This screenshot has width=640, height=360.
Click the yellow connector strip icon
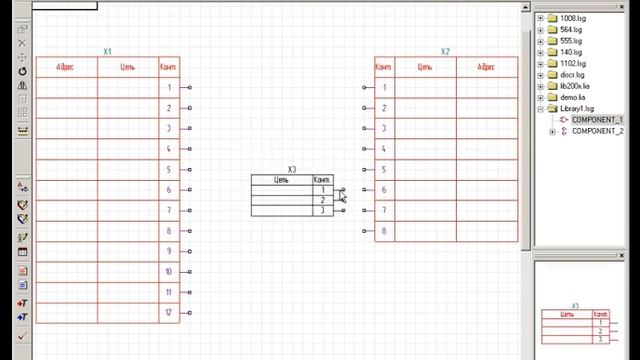(x=22, y=131)
